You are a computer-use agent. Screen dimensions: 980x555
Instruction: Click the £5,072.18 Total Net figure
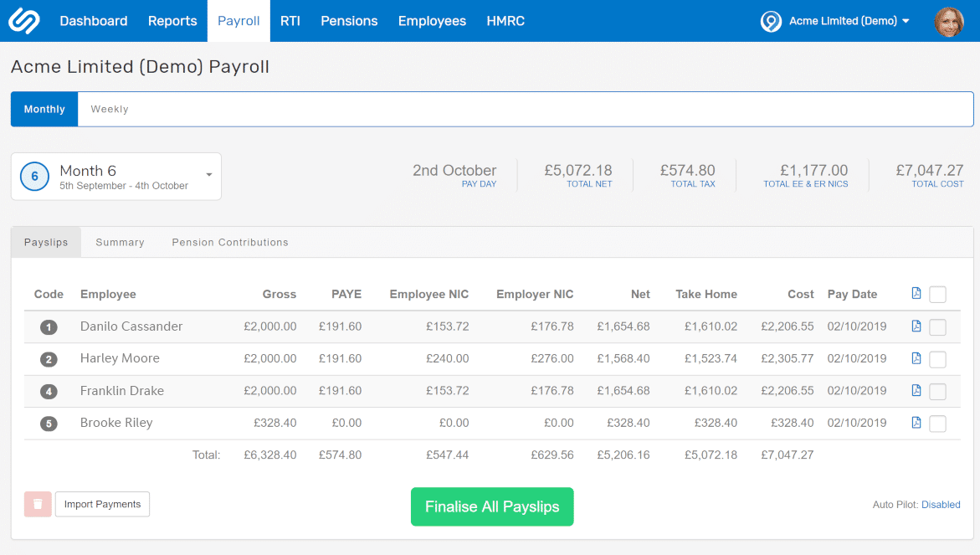(x=578, y=170)
